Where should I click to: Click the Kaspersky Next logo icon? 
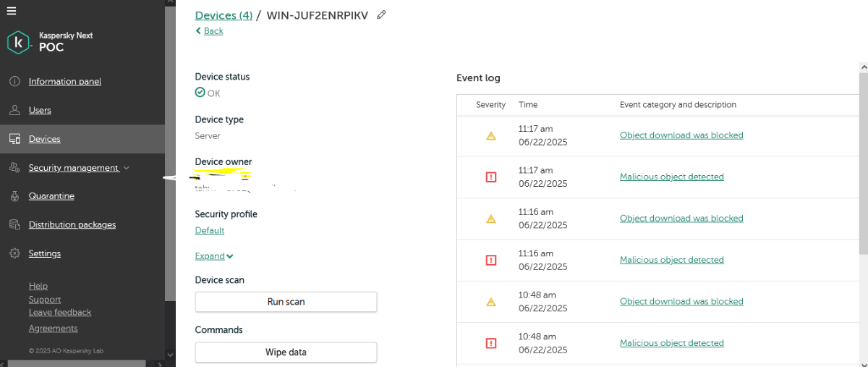(18, 43)
